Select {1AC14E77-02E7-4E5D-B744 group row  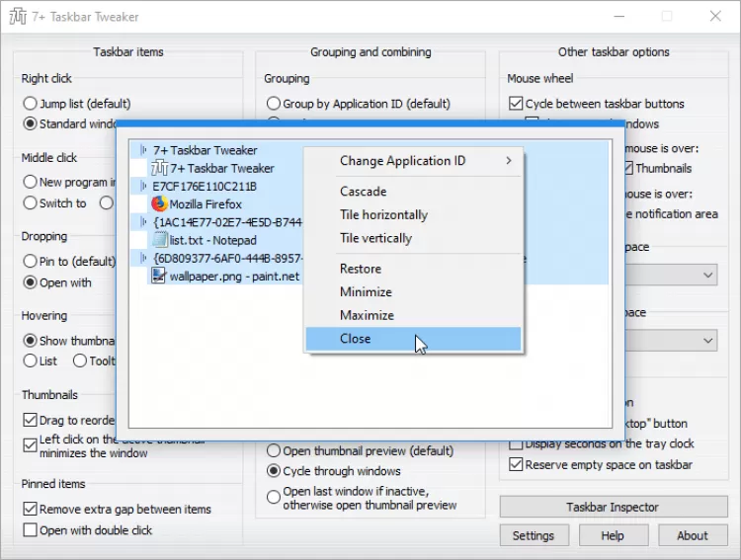click(217, 222)
